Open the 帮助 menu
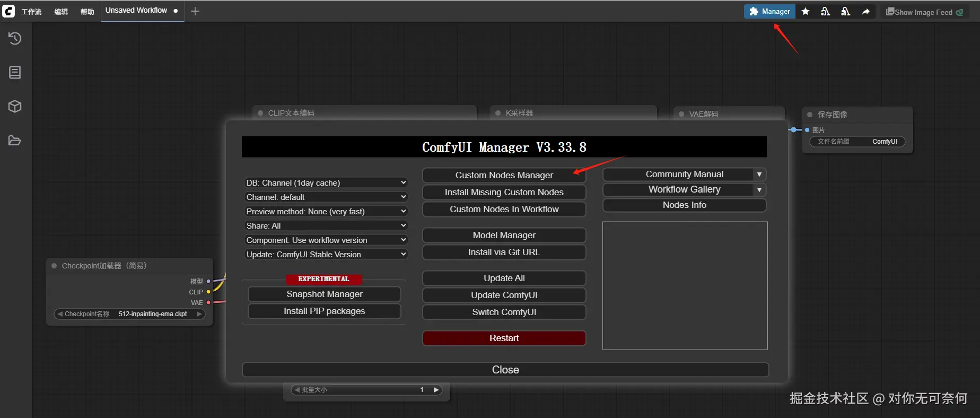This screenshot has width=980, height=418. 87,12
